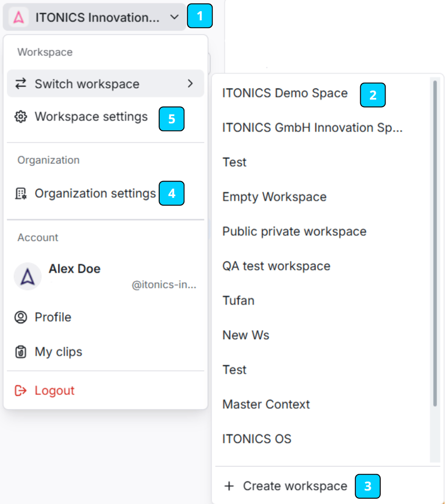Open Organization settings

tap(95, 193)
